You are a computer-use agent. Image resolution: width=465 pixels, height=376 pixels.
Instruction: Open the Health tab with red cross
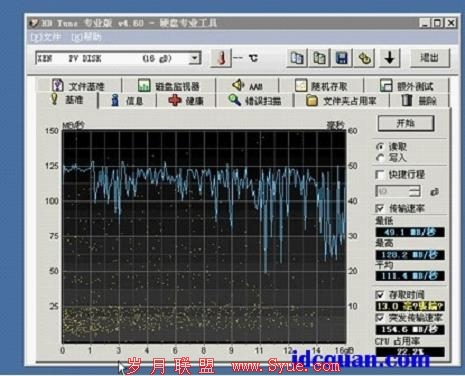(186, 100)
